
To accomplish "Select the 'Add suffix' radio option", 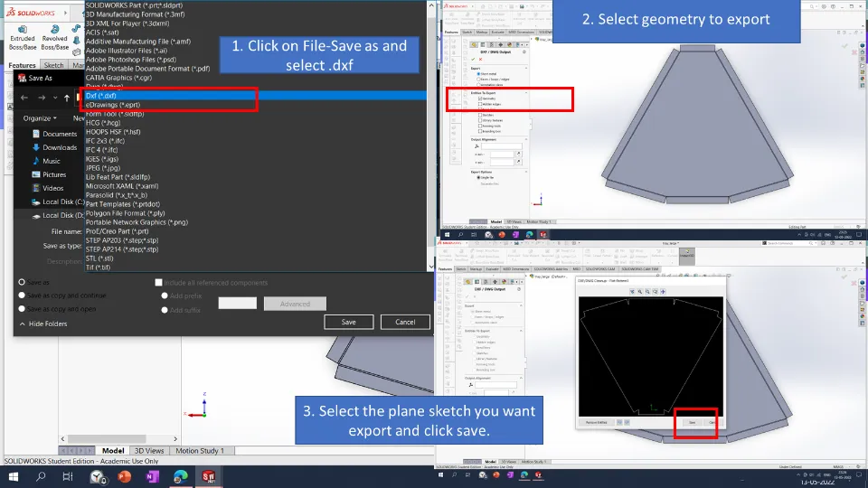I will point(165,310).
